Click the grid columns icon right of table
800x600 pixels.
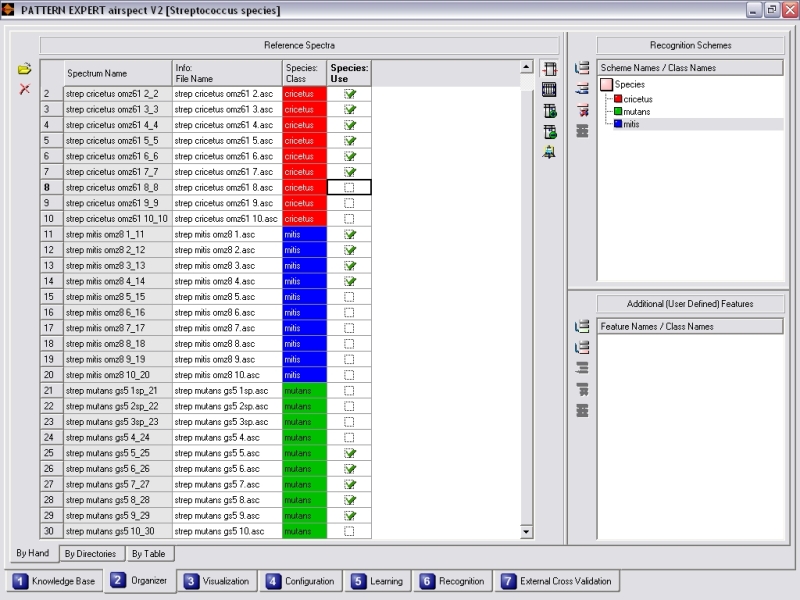coord(549,89)
